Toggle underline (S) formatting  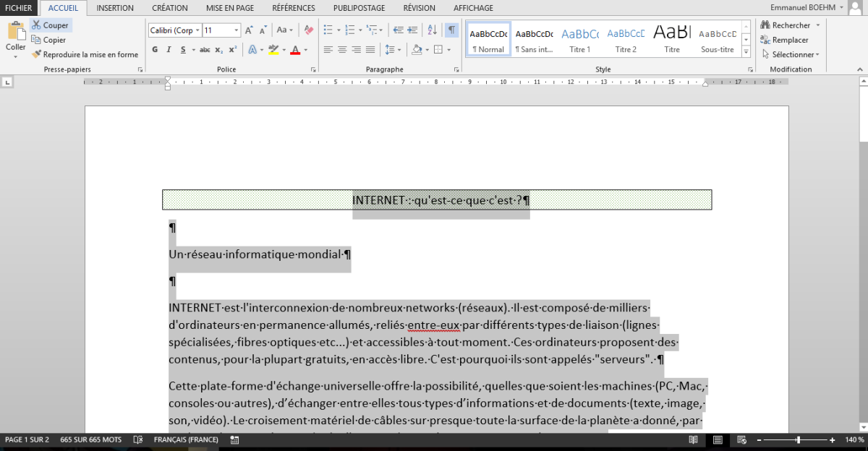point(183,49)
